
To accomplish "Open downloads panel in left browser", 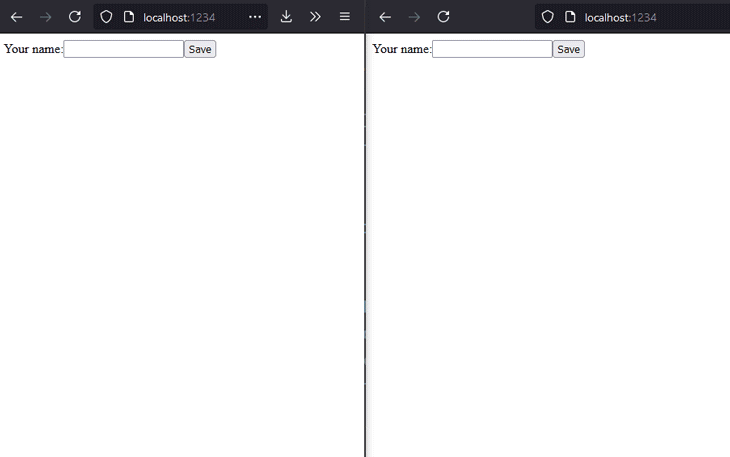I will [x=286, y=17].
